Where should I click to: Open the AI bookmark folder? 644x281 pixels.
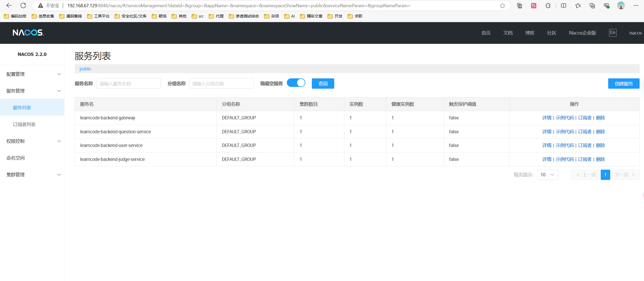point(290,16)
